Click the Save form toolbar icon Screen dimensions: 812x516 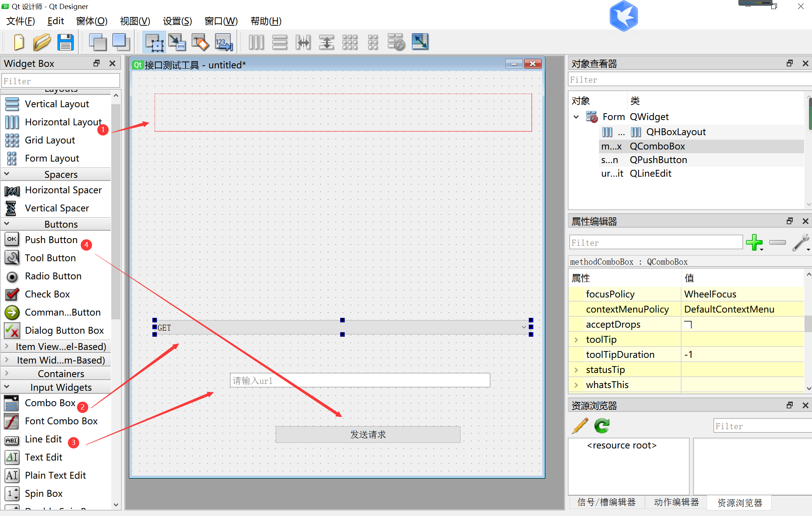tap(65, 42)
